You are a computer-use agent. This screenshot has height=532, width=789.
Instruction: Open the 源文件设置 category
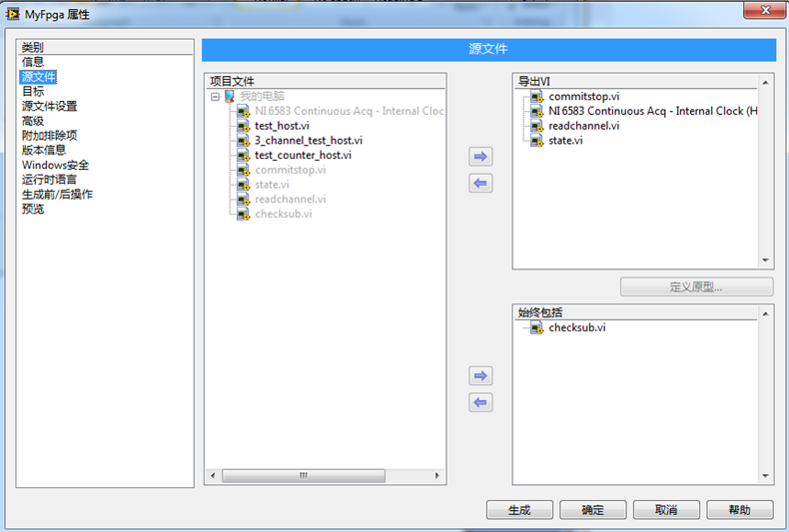[49, 106]
